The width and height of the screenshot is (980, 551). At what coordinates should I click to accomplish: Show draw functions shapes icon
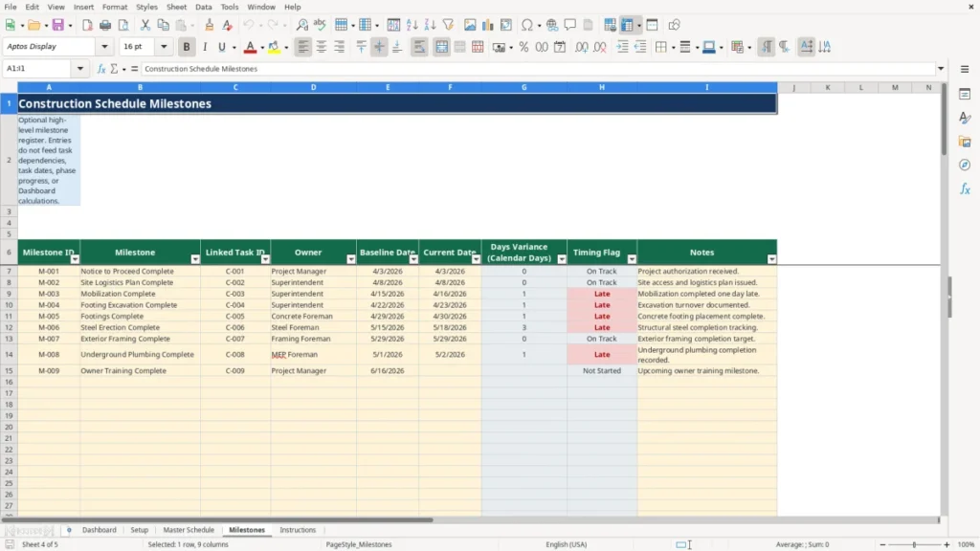[x=674, y=25]
